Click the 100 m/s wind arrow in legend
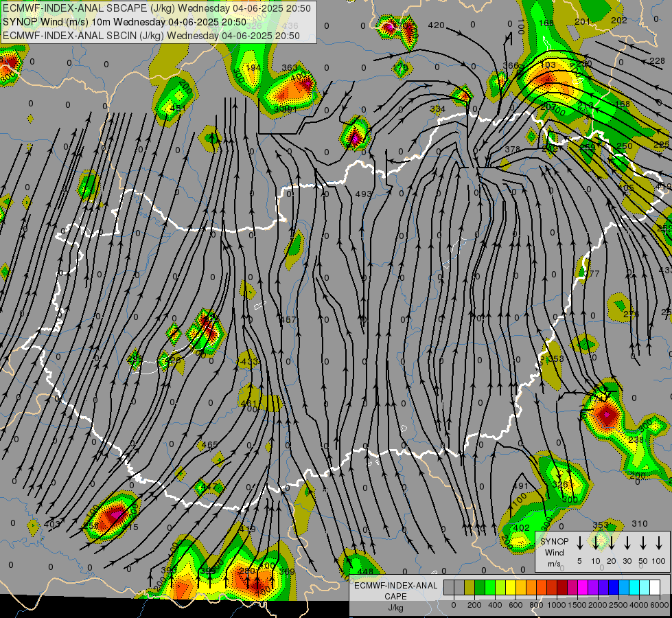 pyautogui.click(x=659, y=543)
